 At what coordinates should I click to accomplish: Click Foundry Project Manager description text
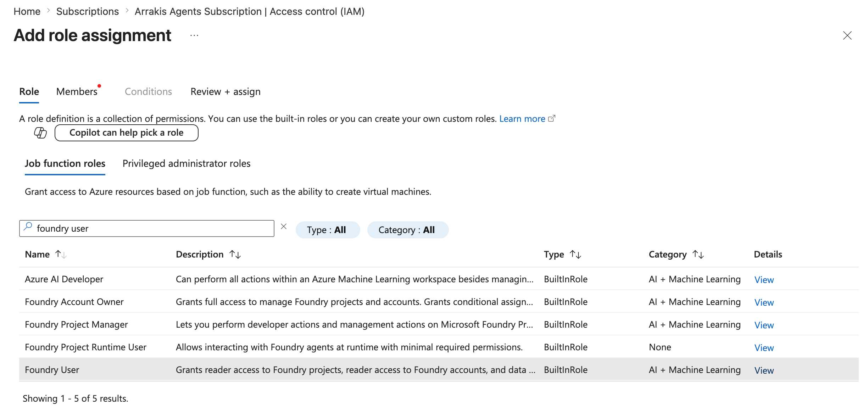pos(355,324)
